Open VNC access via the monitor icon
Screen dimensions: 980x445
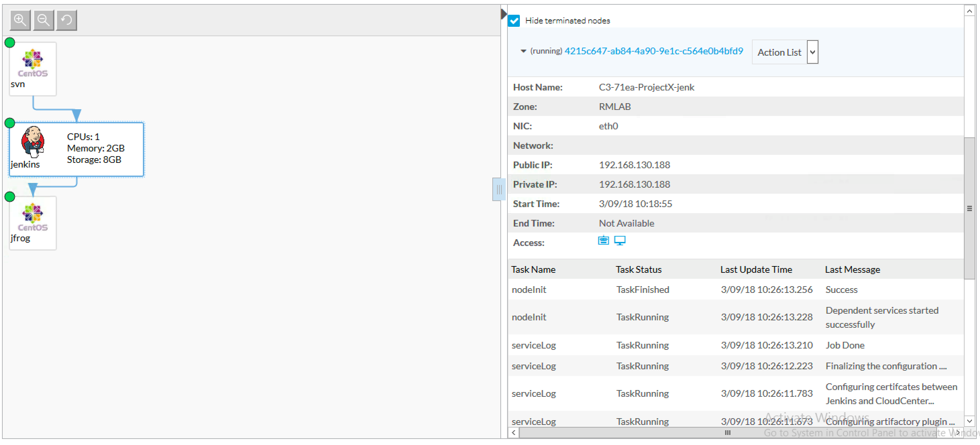coord(620,240)
